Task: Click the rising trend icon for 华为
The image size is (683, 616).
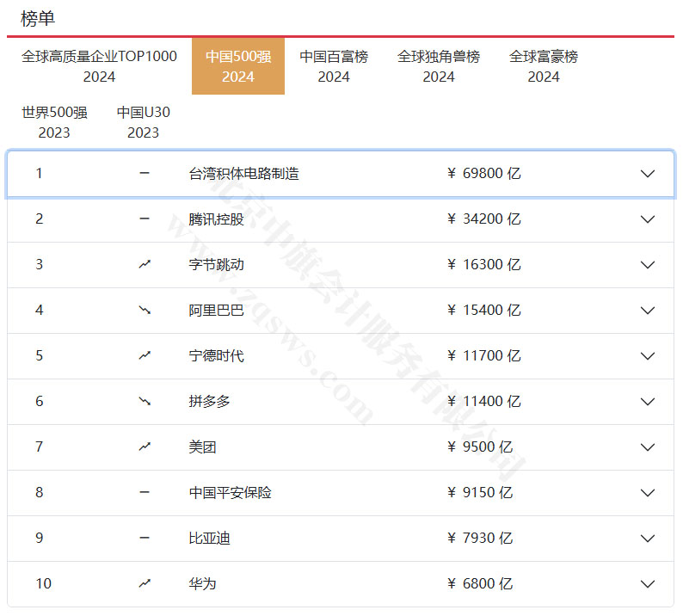Action: (x=145, y=583)
